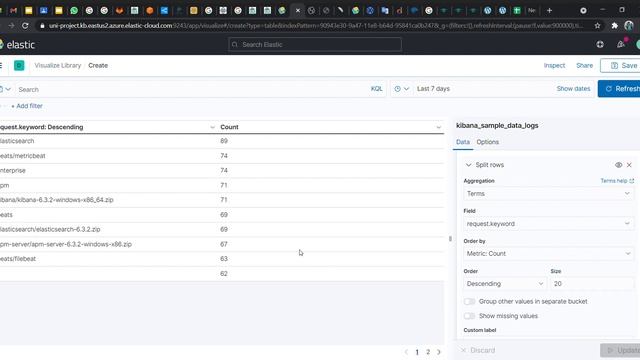Image resolution: width=640 pixels, height=360 pixels.
Task: Close the active browser tab
Action: click(298, 11)
